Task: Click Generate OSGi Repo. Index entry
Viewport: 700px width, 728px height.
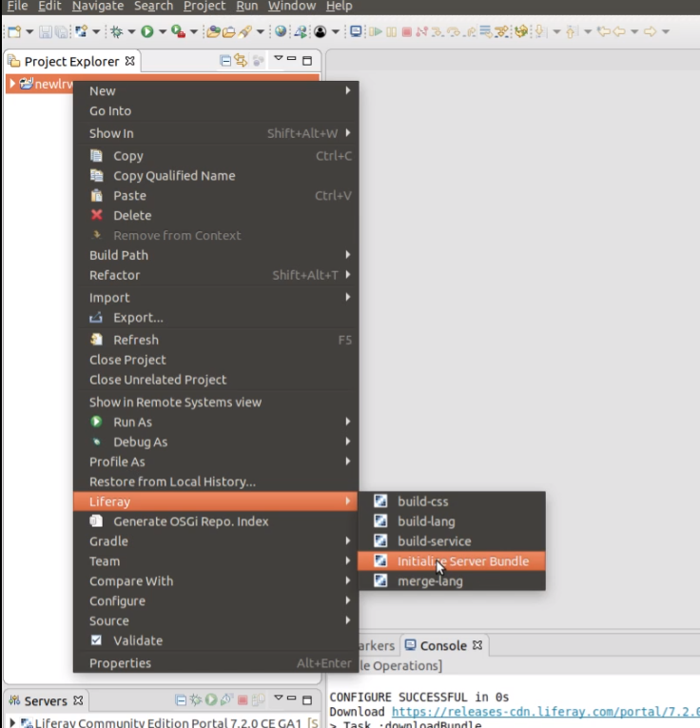Action: click(216, 521)
